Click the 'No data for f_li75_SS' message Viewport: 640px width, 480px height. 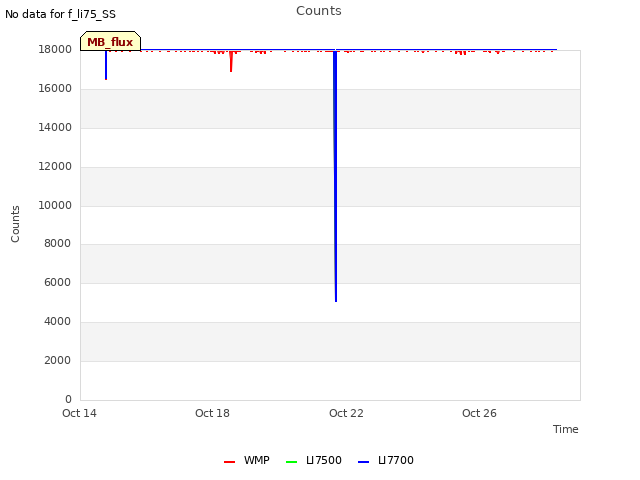point(60,14)
